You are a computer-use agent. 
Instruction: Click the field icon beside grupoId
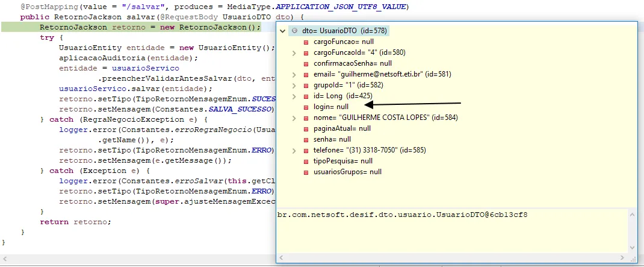tap(306, 85)
